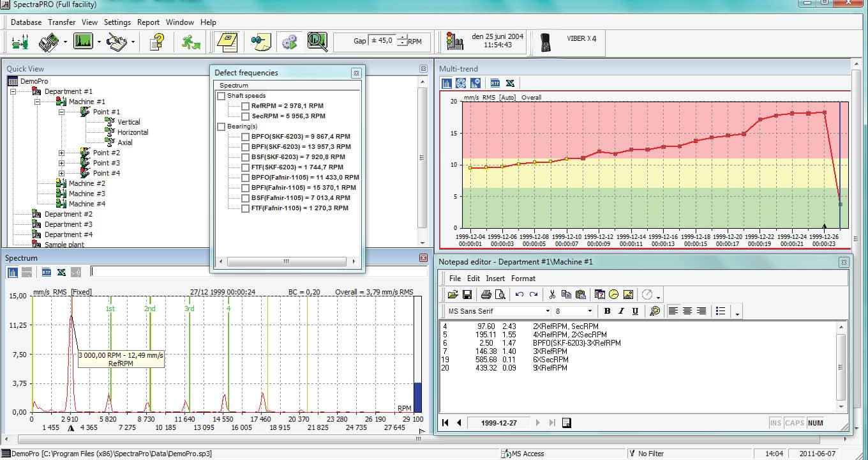Collapse the Department #1 tree node
868x460 pixels.
(x=13, y=91)
